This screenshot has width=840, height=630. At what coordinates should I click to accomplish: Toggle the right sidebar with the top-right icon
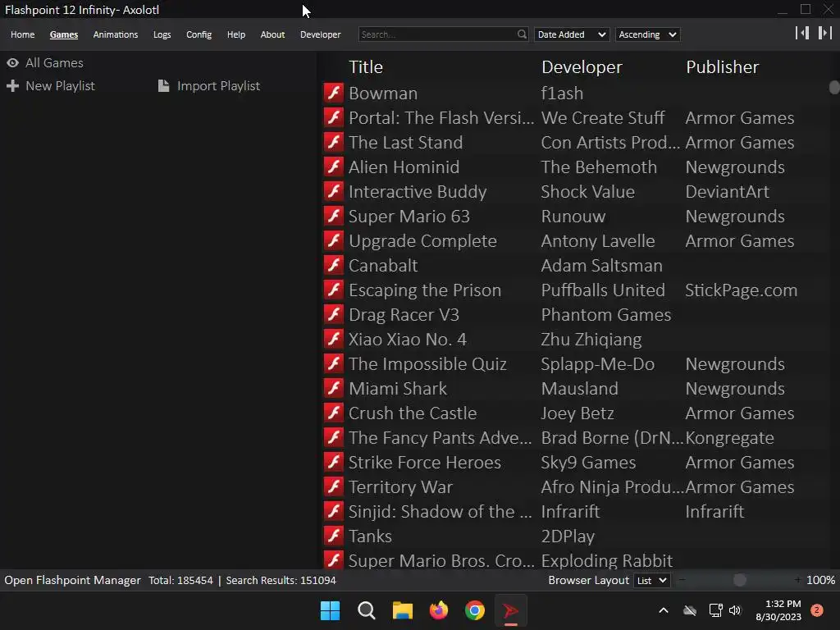coord(825,33)
